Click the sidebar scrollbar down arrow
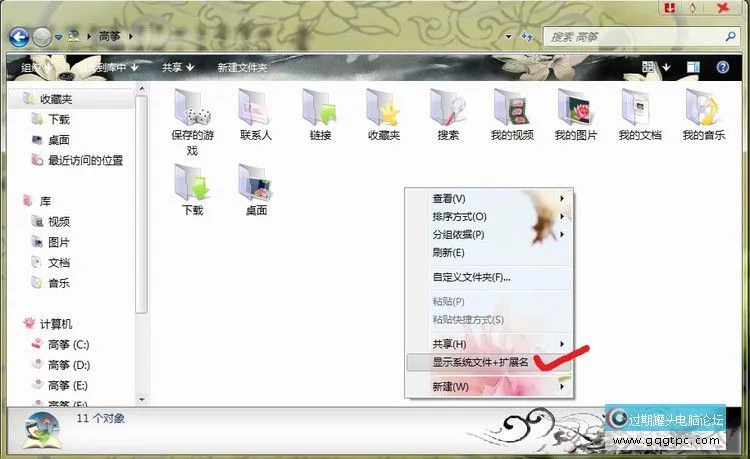This screenshot has width=750, height=459. pyautogui.click(x=141, y=399)
